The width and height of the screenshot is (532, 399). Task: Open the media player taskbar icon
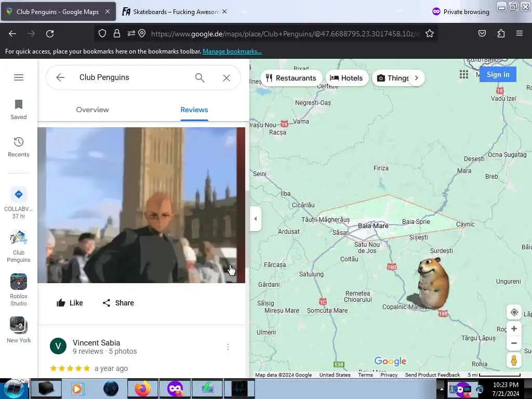click(x=78, y=389)
